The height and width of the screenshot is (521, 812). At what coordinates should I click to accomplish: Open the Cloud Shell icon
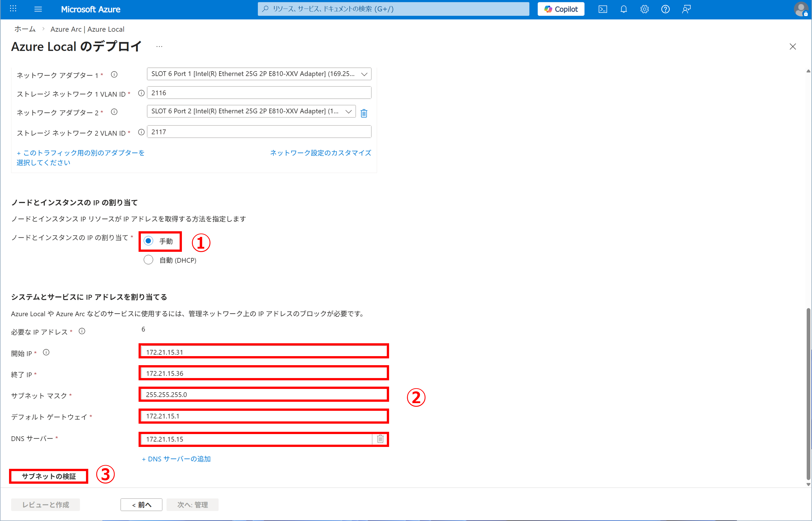coord(603,9)
